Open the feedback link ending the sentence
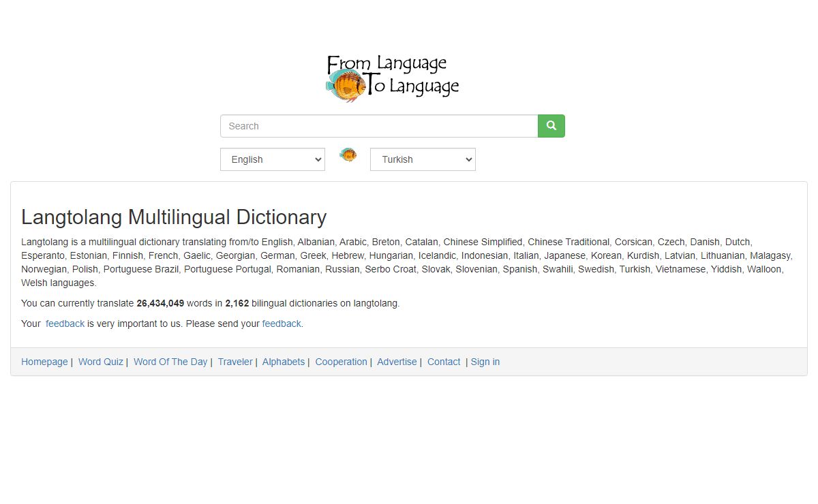Viewport: 818px width, 504px height. coord(282,324)
